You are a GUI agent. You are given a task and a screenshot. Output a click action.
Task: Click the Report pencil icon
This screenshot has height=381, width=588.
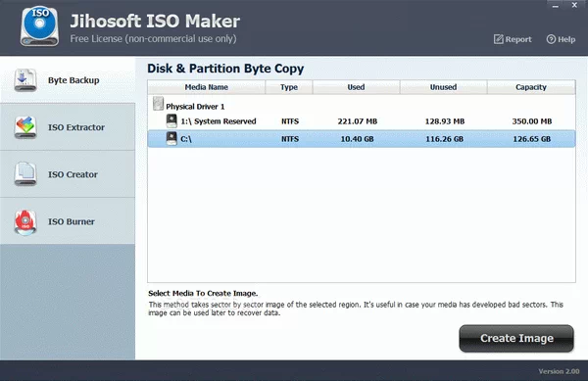tap(499, 39)
